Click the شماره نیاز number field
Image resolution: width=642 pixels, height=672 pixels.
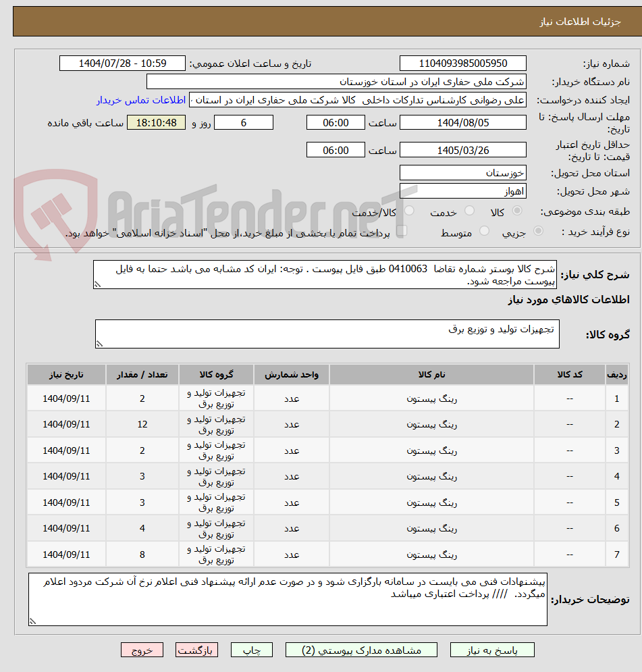click(x=463, y=63)
